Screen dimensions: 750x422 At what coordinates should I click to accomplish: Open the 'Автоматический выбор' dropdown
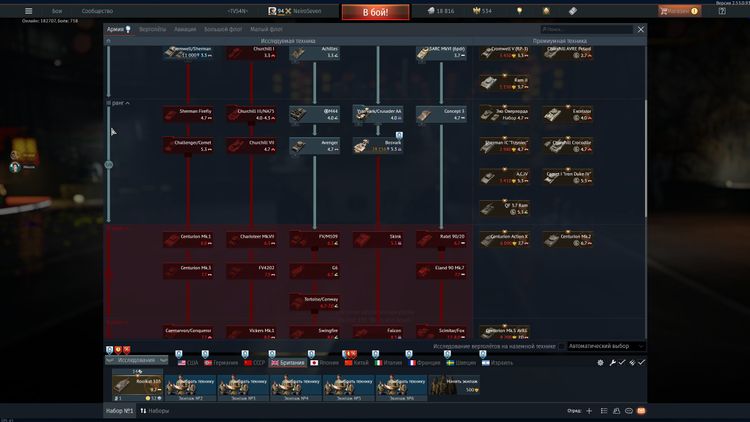[605, 346]
